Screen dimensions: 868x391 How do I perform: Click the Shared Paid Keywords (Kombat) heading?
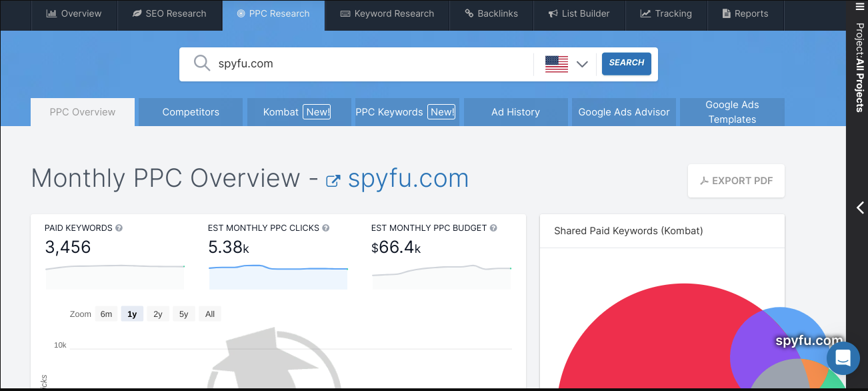pyautogui.click(x=629, y=231)
